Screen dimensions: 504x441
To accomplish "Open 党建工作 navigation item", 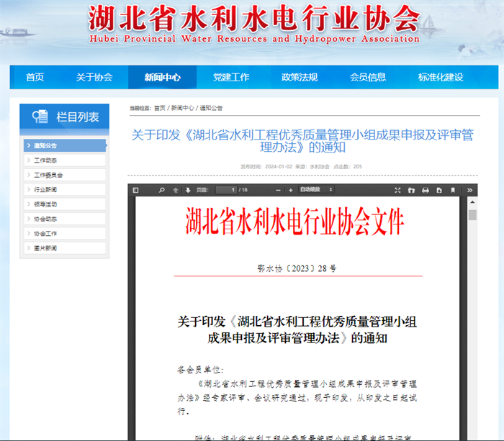I will point(231,77).
